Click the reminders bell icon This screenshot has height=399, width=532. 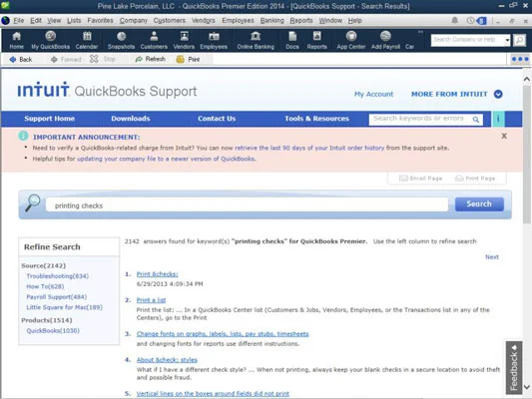[454, 20]
